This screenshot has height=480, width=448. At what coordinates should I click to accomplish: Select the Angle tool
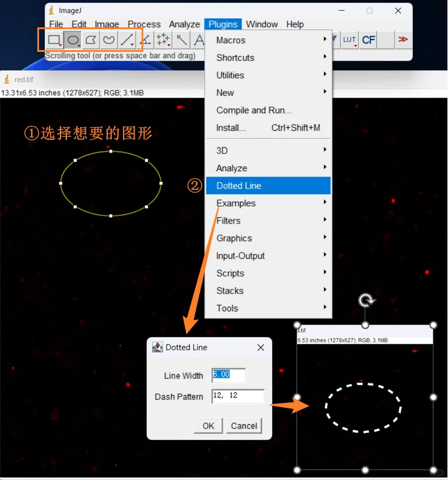pos(146,40)
